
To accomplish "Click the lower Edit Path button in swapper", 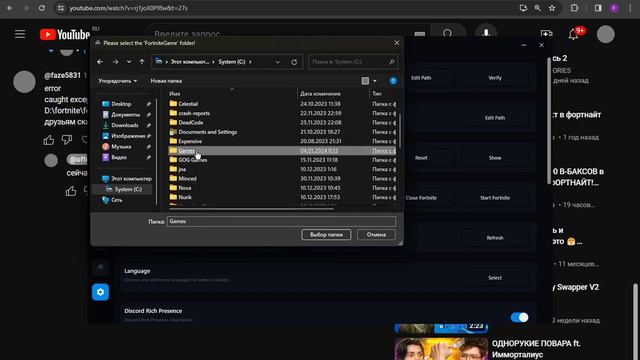I will point(495,118).
